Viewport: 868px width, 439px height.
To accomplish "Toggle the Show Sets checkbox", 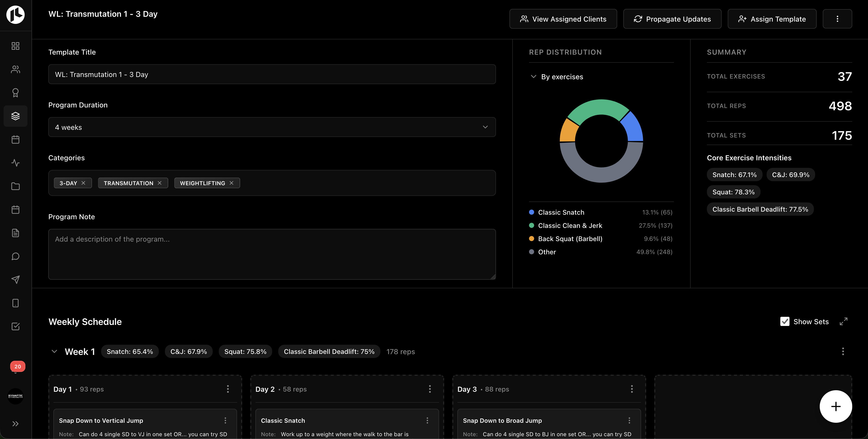I will tap(785, 321).
